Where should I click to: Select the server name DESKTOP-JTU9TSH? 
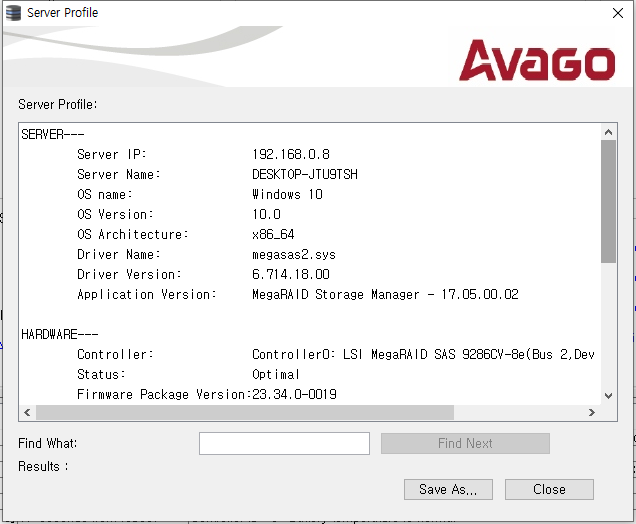point(305,174)
